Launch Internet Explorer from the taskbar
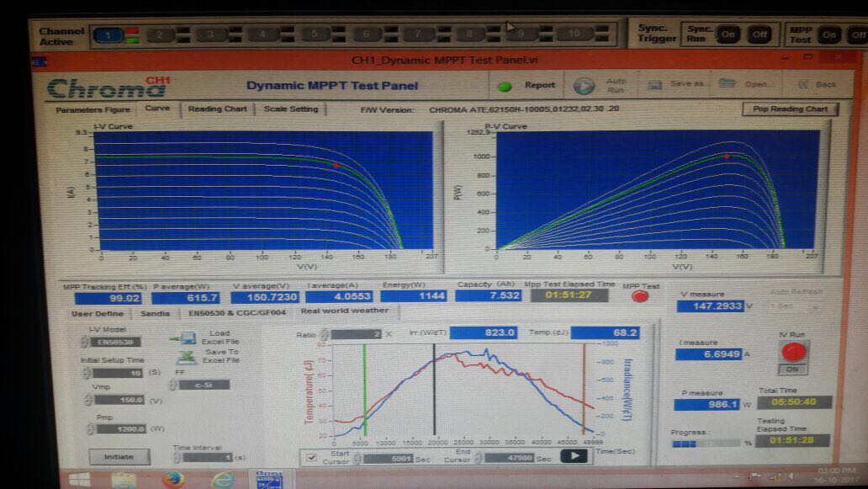This screenshot has width=868, height=489. tap(223, 479)
